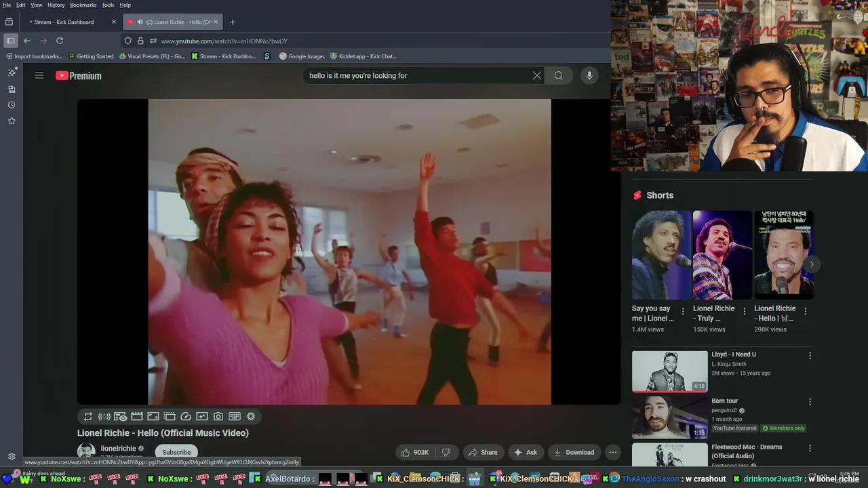Open options for Lionel Richie - Hello Short

click(x=806, y=311)
